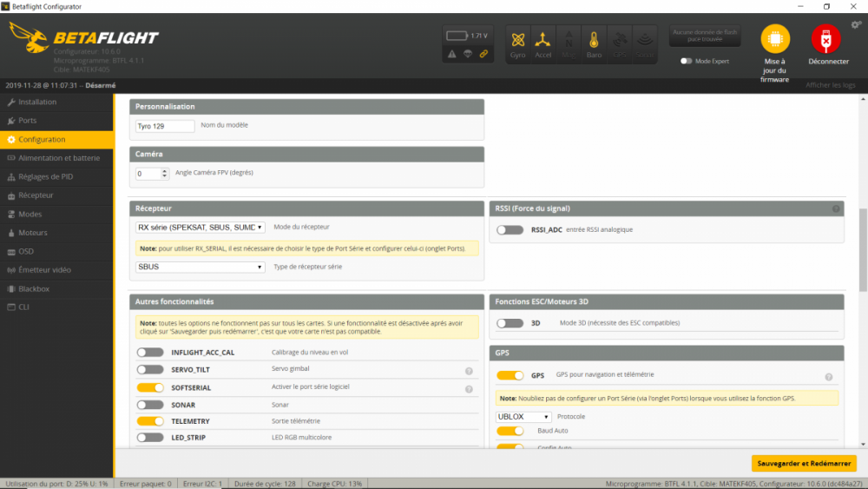Click 'Charge CPU: 13%' status text
Screen dimensions: 868x489
pyautogui.click(x=334, y=484)
